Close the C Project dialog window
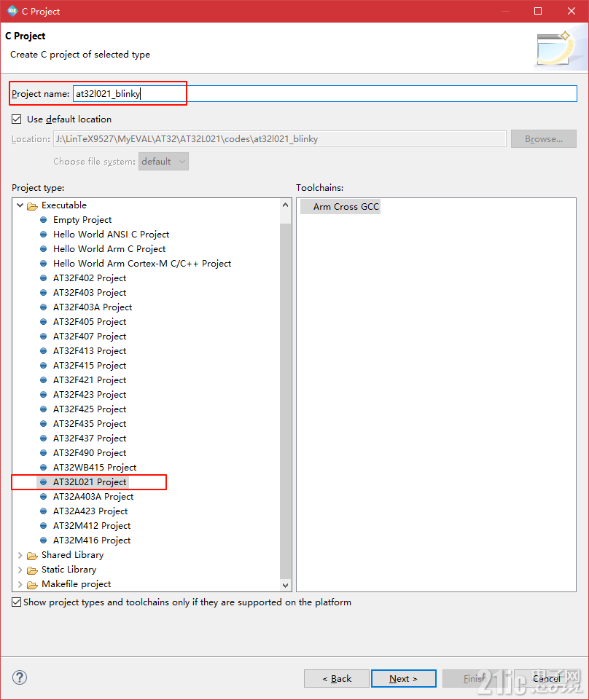 [571, 11]
